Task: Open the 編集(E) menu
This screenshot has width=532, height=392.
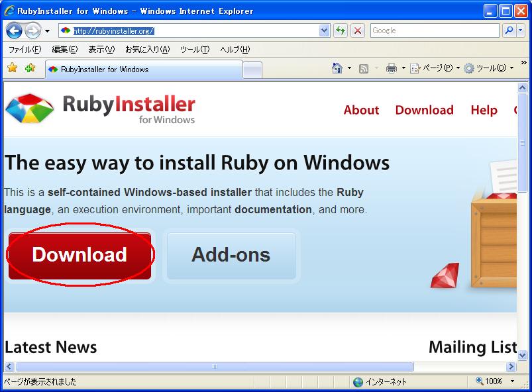Action: pos(64,50)
